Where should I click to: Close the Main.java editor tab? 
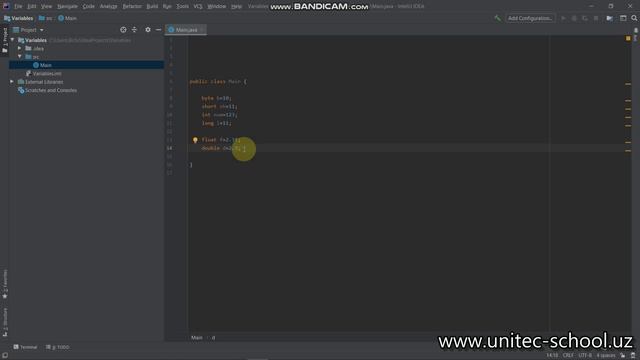[202, 30]
